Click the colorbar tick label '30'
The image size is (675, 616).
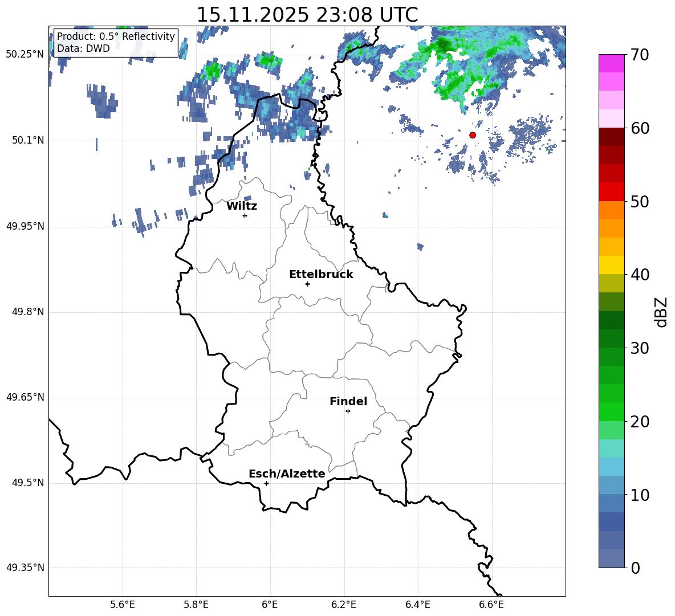click(640, 348)
